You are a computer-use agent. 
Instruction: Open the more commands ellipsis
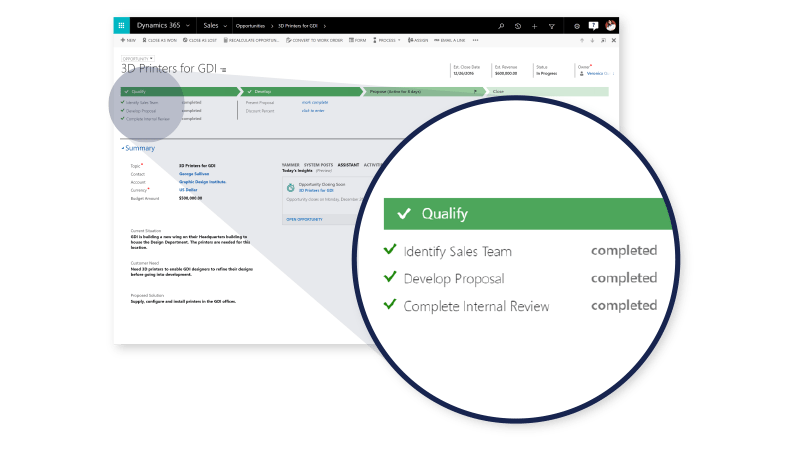[476, 40]
